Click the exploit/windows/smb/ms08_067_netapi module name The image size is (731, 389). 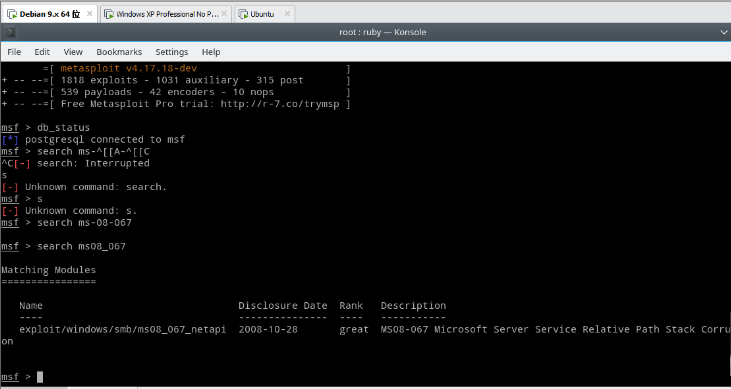(123, 329)
